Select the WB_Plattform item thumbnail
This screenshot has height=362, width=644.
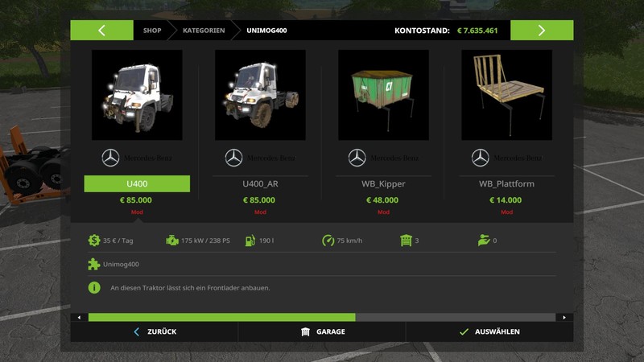click(507, 95)
